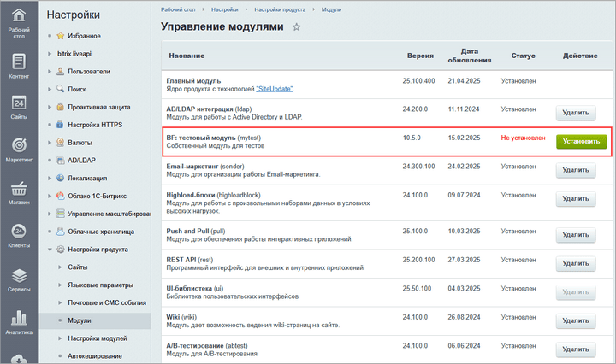
Task: Install the BF: тестовый модуль
Action: tap(582, 141)
